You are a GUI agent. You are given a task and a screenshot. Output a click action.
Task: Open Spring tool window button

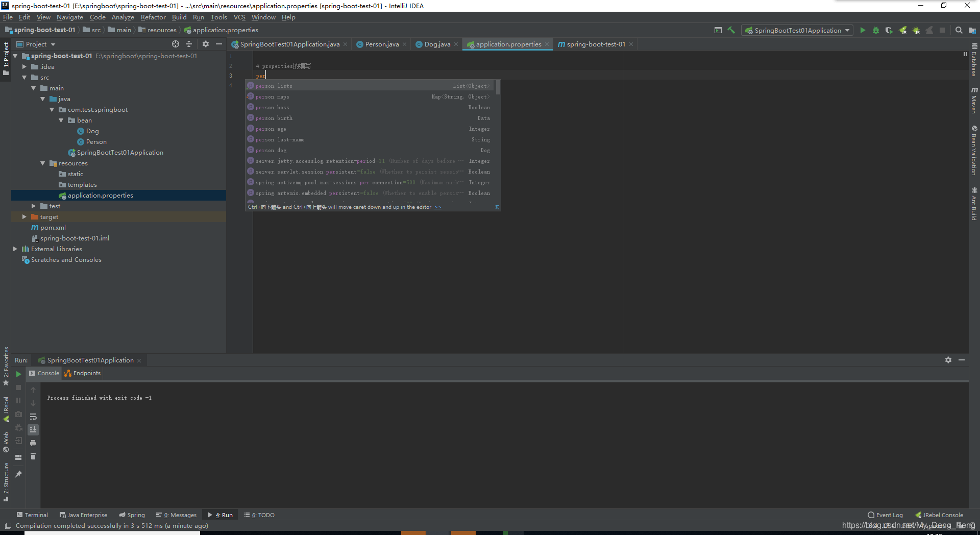pos(132,515)
